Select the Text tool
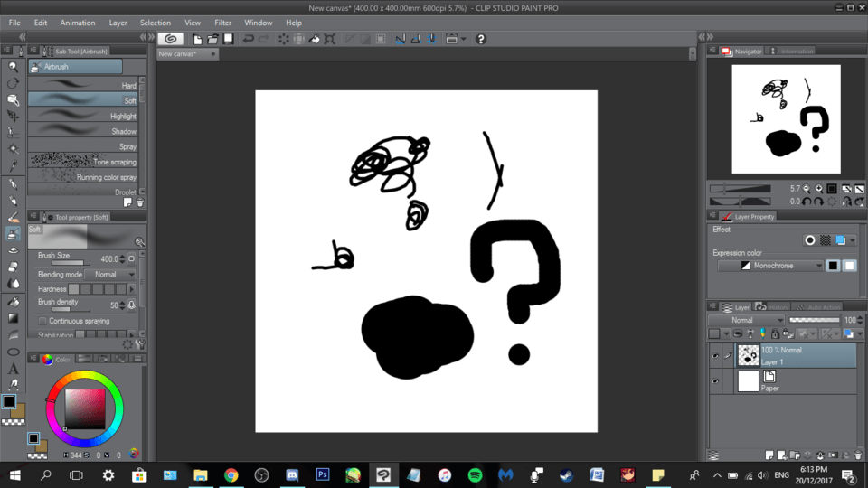 14,369
